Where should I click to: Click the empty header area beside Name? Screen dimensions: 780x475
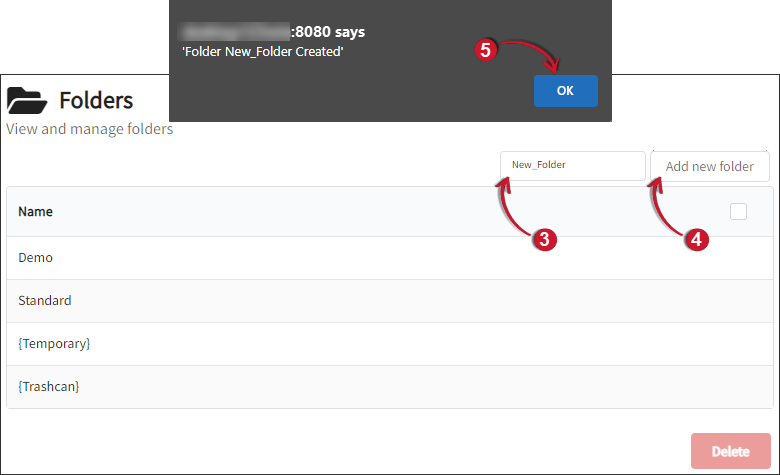[x=380, y=212]
